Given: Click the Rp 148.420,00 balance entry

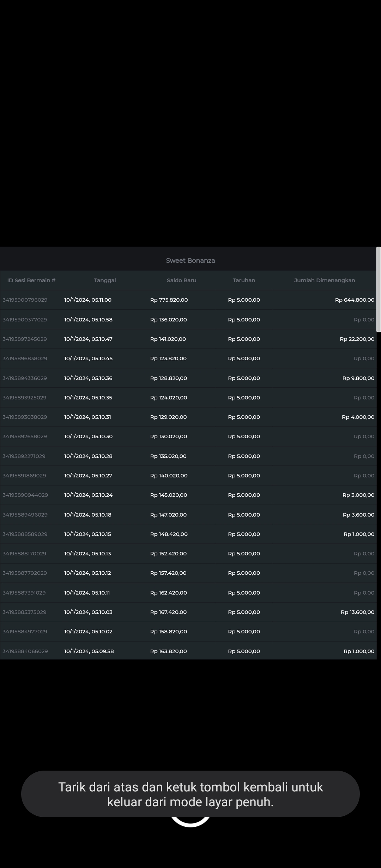Looking at the screenshot, I should 169,534.
